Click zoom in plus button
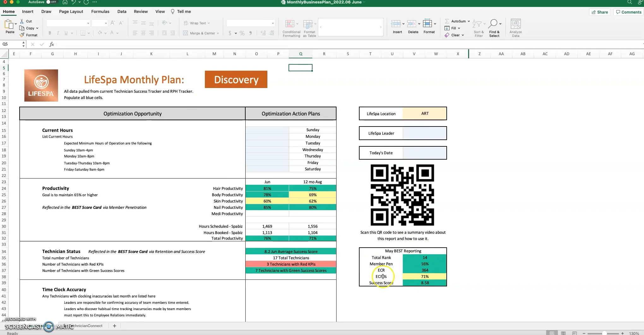This screenshot has height=335, width=644. click(623, 333)
